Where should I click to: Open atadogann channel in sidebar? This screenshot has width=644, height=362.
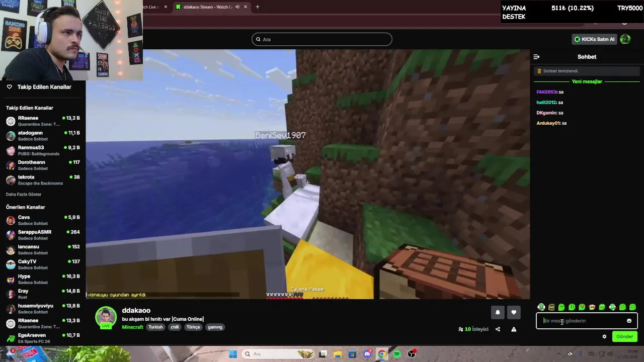[x=43, y=136]
